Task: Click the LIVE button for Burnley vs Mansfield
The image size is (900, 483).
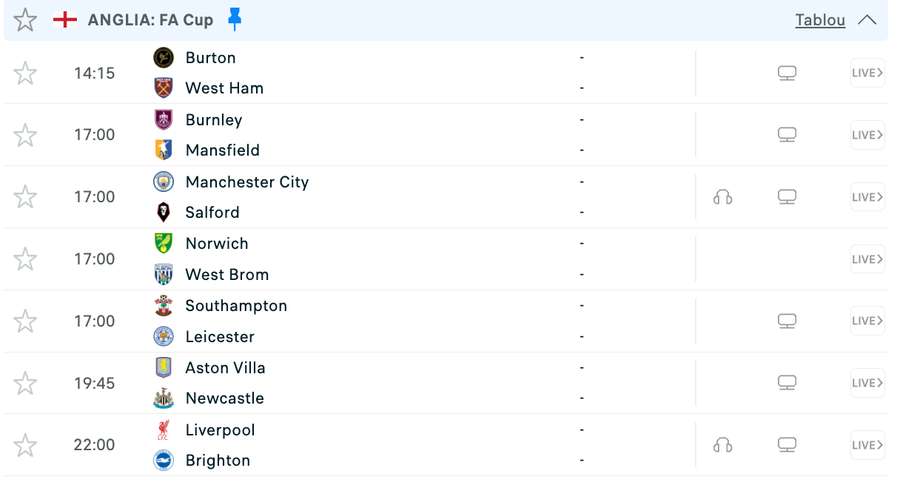Action: click(x=867, y=135)
